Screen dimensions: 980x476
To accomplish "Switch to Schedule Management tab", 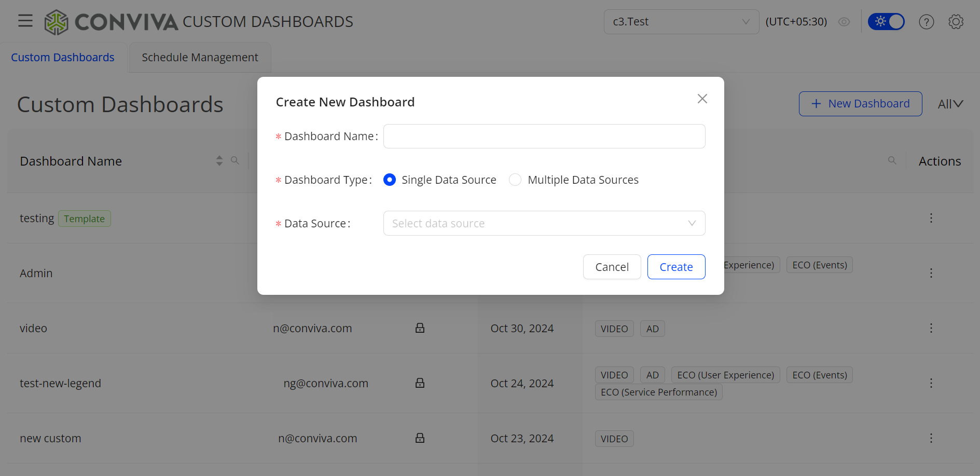I will pos(200,57).
